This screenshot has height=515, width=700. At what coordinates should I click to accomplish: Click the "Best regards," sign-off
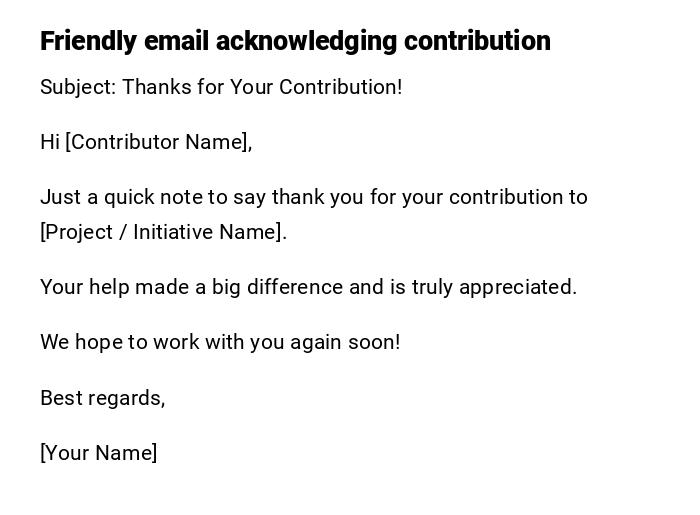[102, 398]
